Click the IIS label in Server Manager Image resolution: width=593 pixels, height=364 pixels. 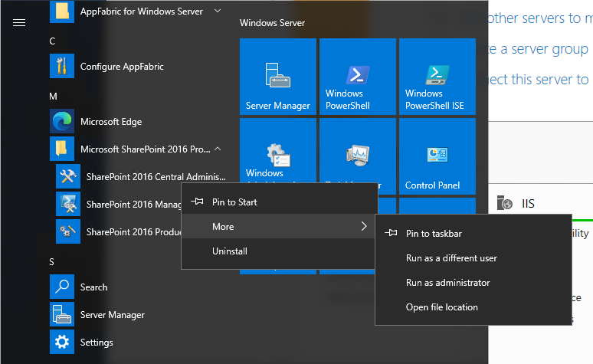(528, 204)
